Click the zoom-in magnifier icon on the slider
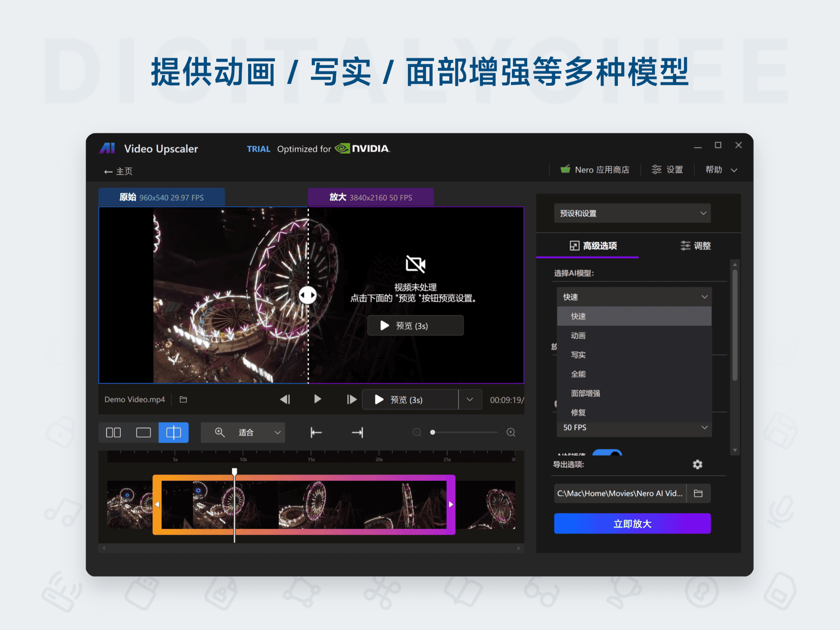Viewport: 840px width, 630px height. point(511,432)
